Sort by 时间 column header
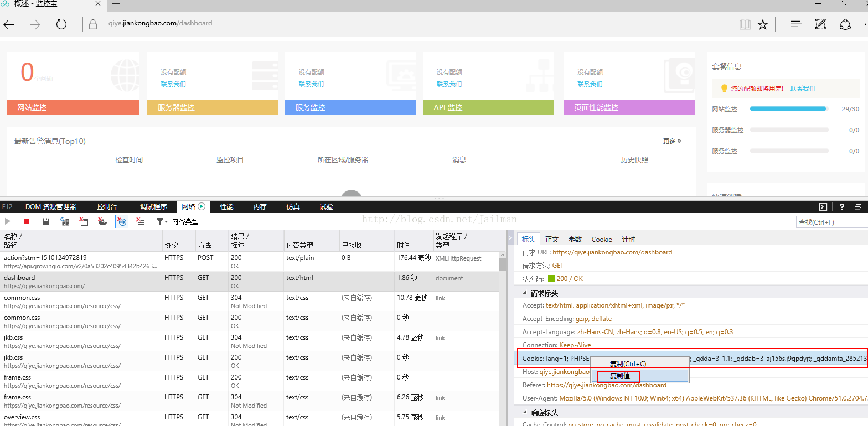Screen dimensions: 868x426 (x=414, y=241)
